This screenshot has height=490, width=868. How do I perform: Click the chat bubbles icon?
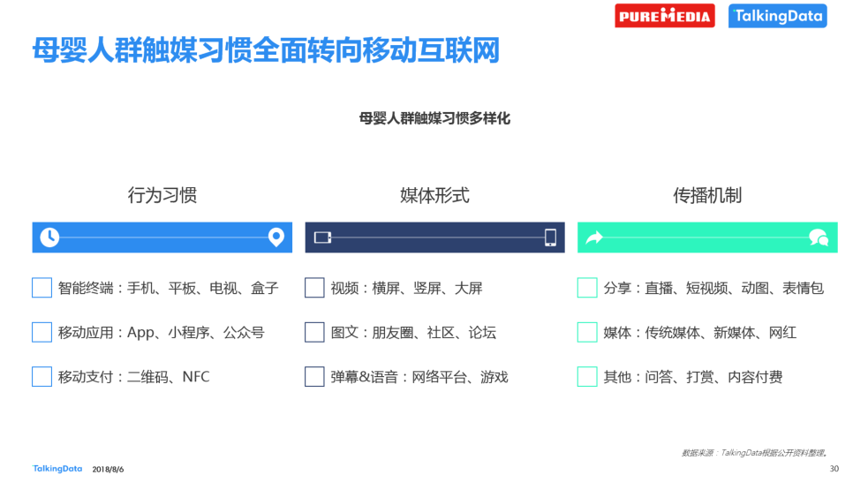(x=819, y=237)
